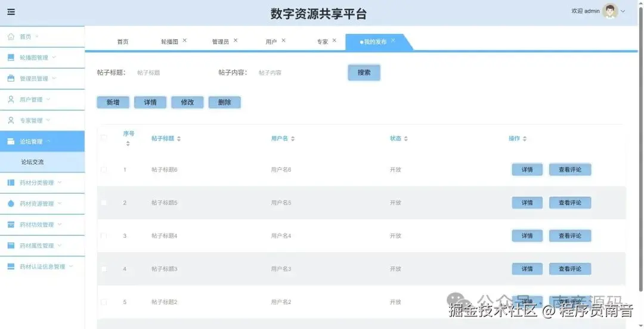Close the 轮播图 tab
644x329 pixels.
point(184,41)
